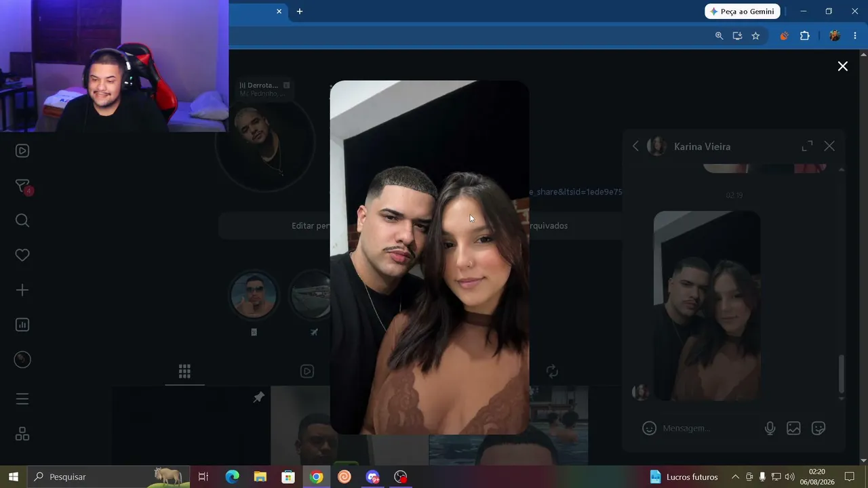Open the Windows notification center
Screen dimensions: 868x488
(850, 476)
